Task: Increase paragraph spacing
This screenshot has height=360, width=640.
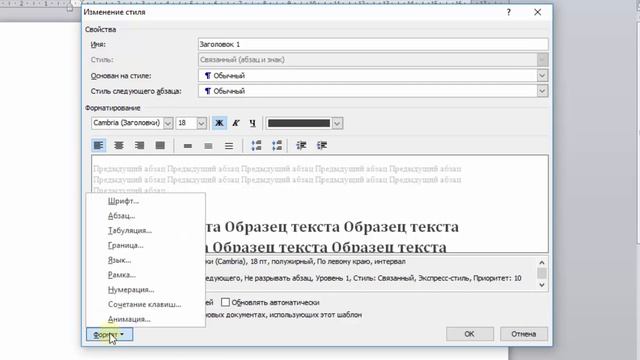Action: 256,145
